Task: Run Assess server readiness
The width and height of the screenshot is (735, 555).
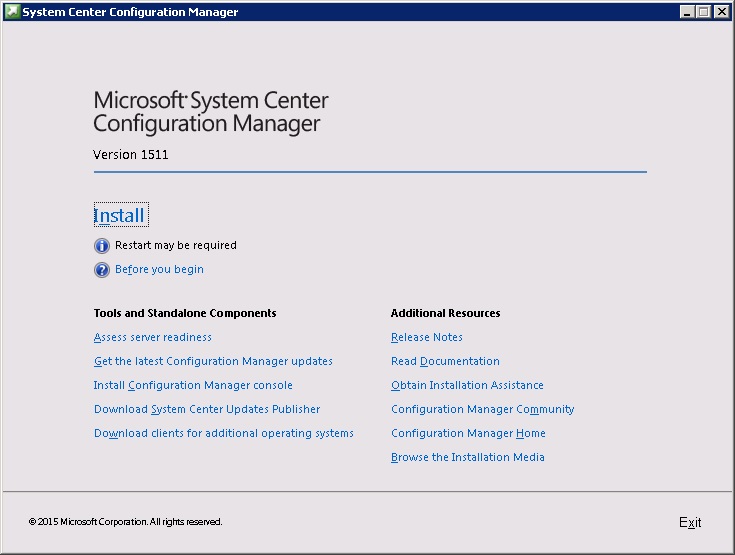Action: click(152, 337)
